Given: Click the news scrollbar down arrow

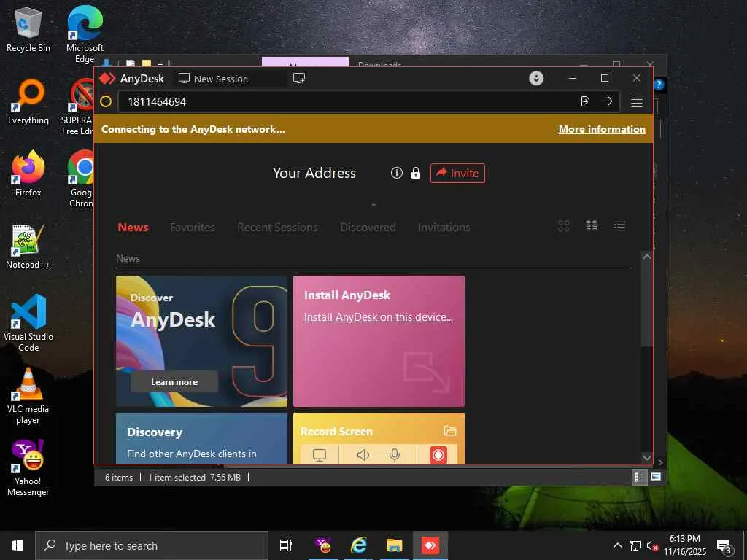Looking at the screenshot, I should point(646,458).
